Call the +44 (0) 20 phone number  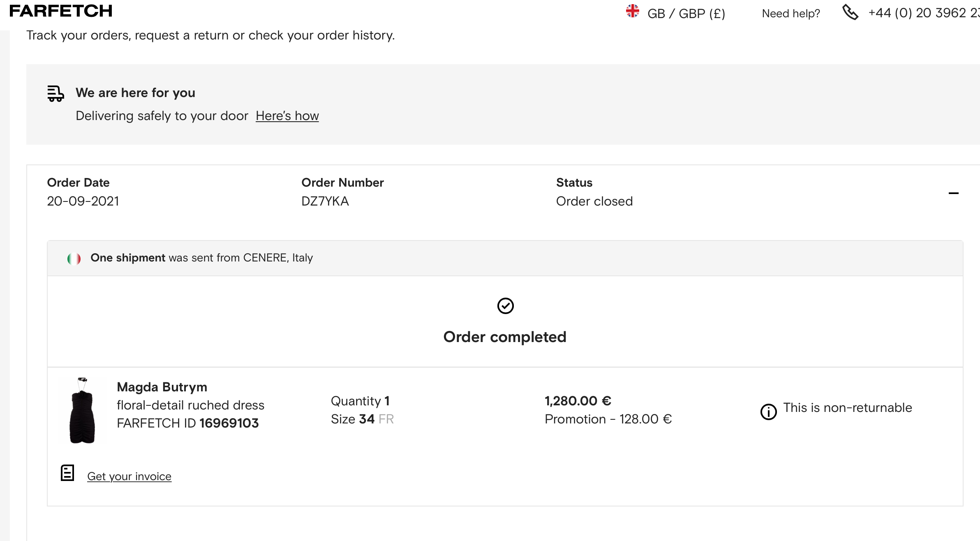923,13
